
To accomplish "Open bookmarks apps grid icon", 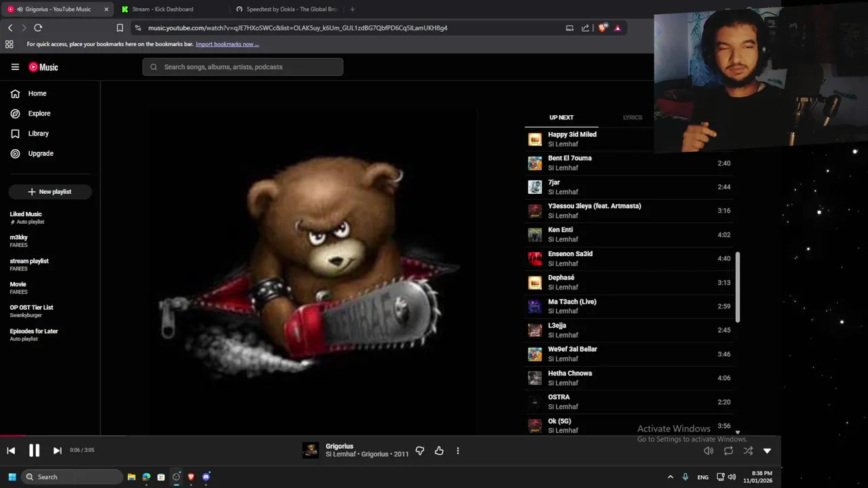I will pos(9,44).
